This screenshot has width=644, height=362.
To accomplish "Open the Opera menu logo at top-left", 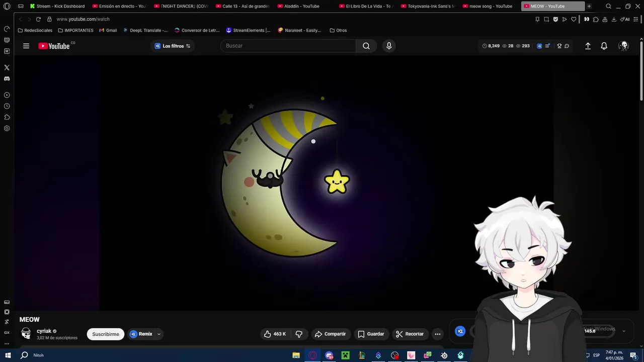I will (x=7, y=6).
